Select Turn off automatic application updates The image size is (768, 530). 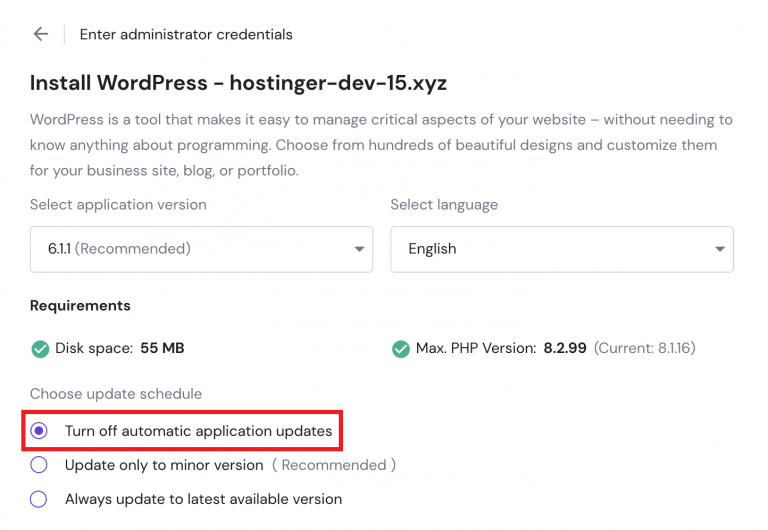39,431
